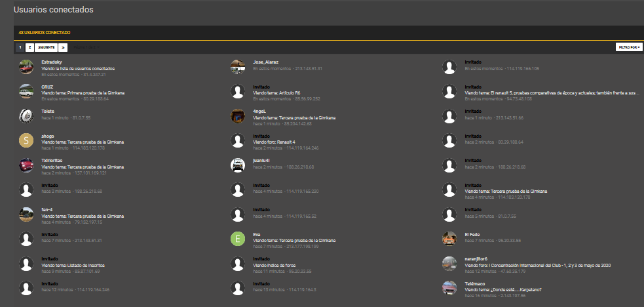Click IP address 213.177.198.199
The image size is (644, 307).
302,247
